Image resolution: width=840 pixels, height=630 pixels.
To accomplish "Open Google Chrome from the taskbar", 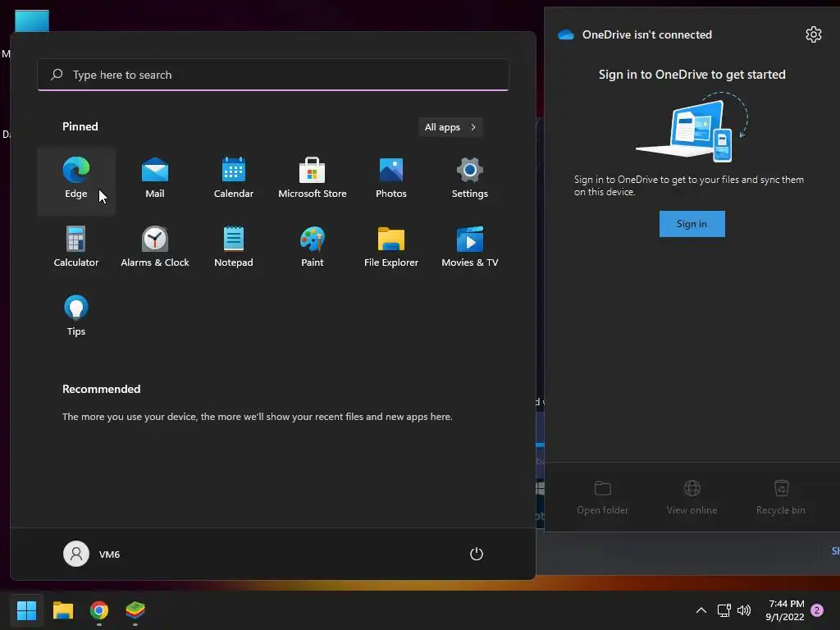I will pyautogui.click(x=99, y=610).
